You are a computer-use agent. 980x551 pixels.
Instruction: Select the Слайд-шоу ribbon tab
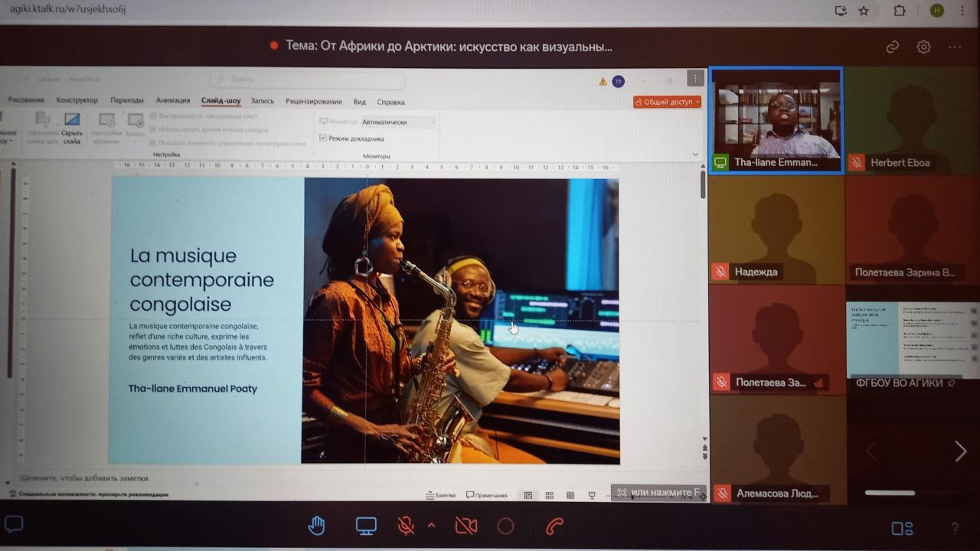[x=221, y=101]
